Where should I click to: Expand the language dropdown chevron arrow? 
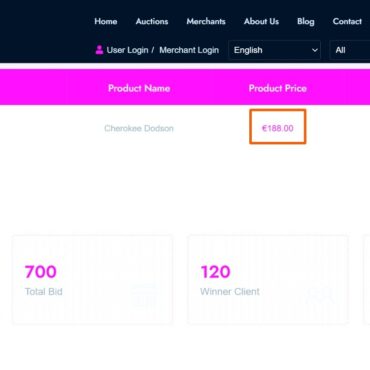314,50
